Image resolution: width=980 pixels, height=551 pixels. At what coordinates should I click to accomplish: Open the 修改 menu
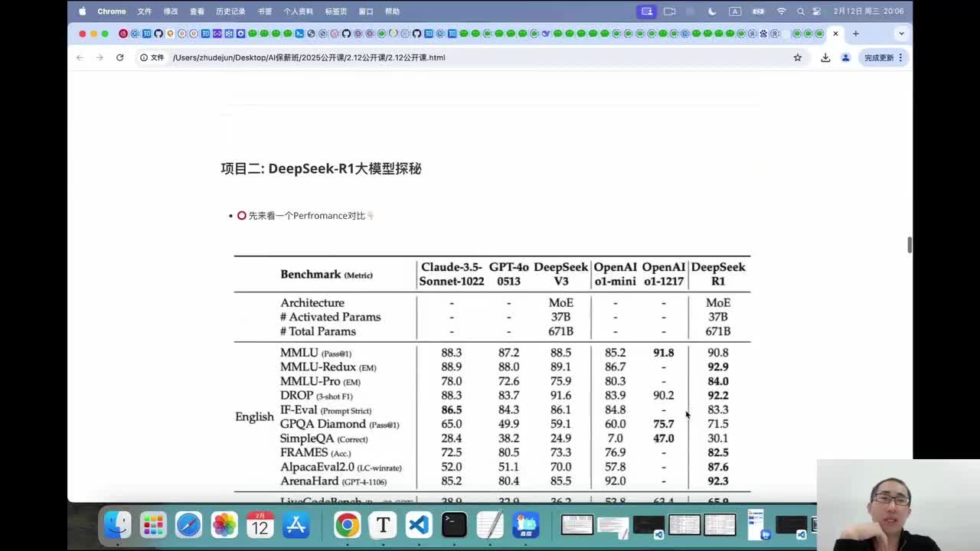point(171,11)
